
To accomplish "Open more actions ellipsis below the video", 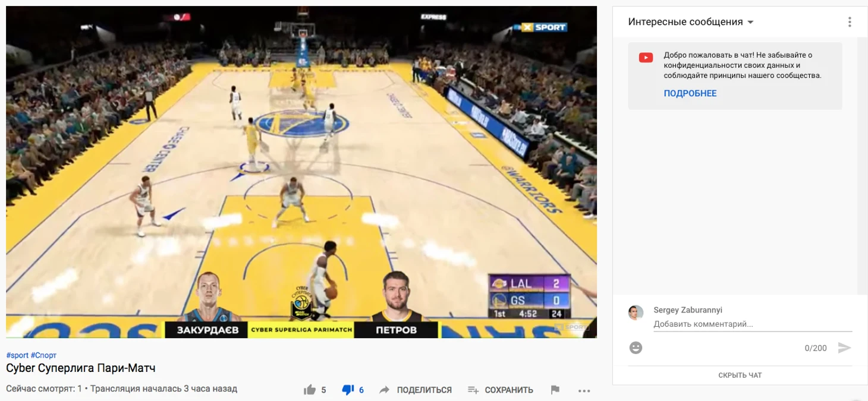I will [584, 390].
